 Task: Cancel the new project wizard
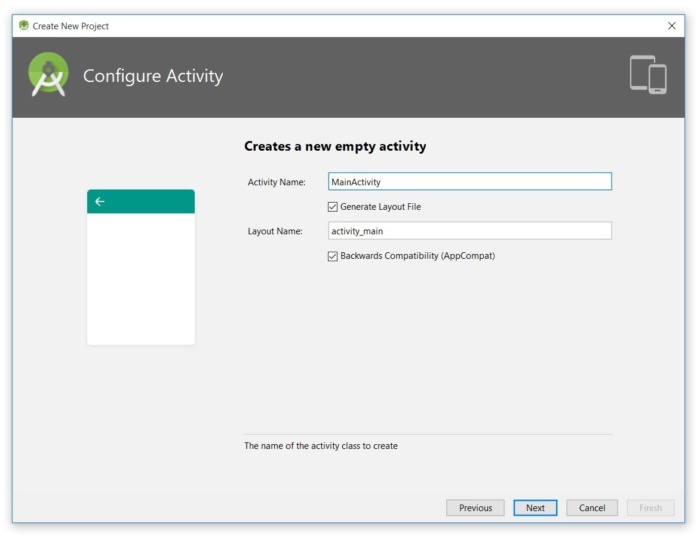592,508
